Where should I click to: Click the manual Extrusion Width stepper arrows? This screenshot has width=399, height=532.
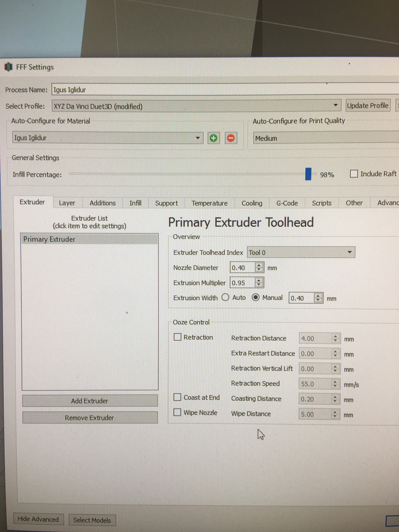pyautogui.click(x=318, y=298)
